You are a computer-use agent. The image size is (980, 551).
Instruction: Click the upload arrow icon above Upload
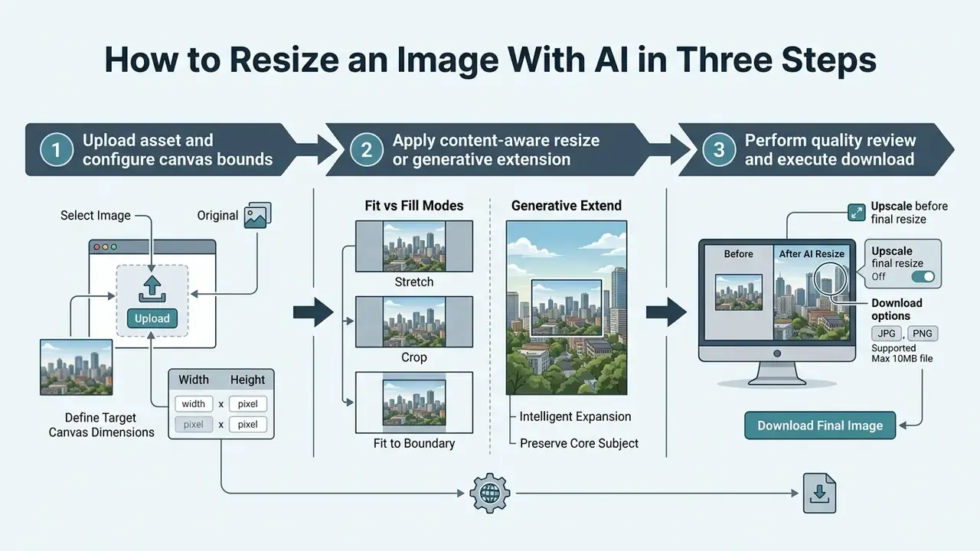point(152,289)
